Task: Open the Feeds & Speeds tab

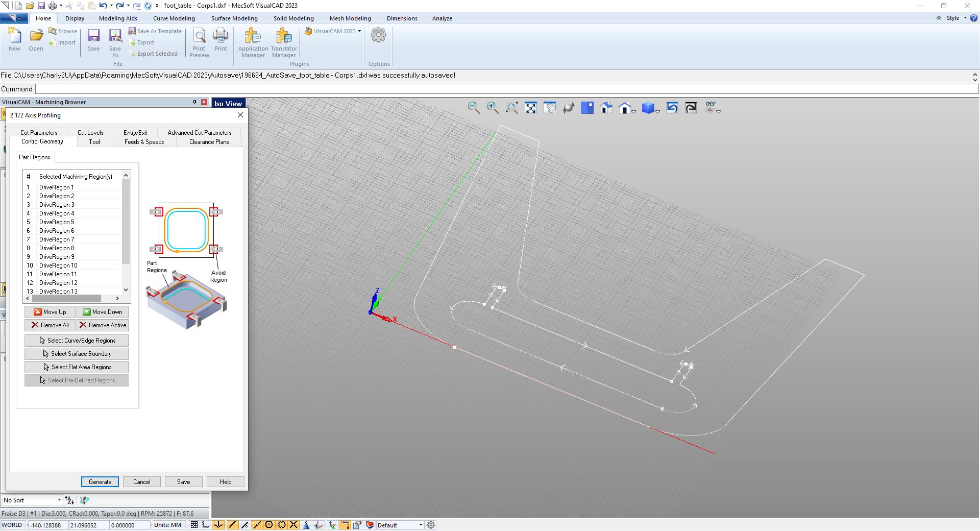Action: 144,142
